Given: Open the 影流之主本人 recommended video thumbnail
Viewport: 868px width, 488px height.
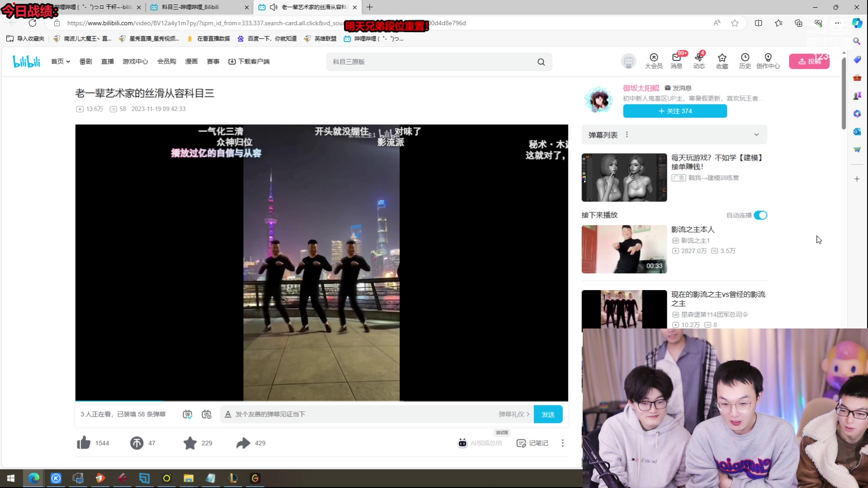Looking at the screenshot, I should [x=623, y=249].
